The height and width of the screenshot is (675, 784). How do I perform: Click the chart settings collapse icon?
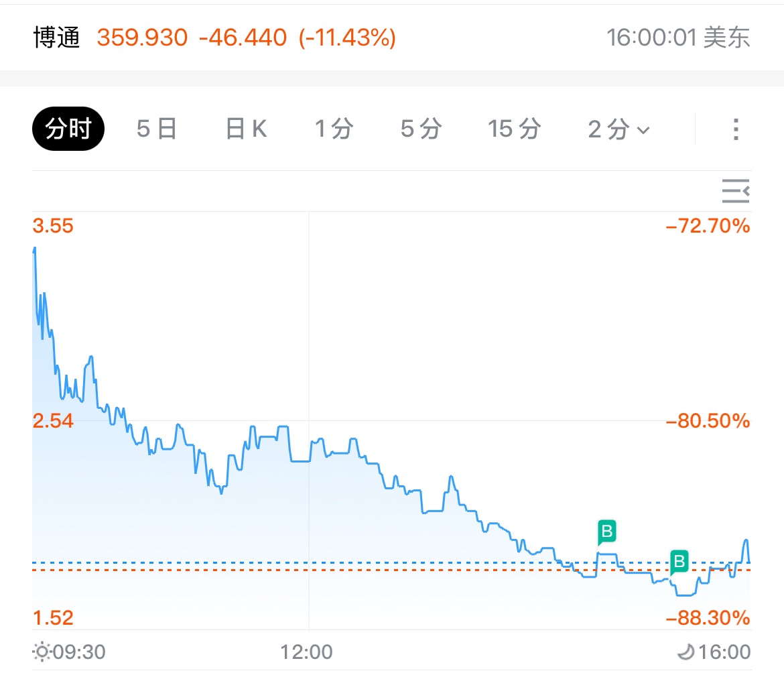click(735, 192)
